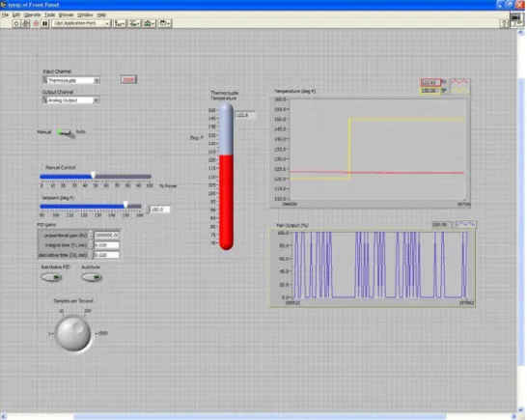Image resolution: width=527 pixels, height=420 pixels.
Task: Click the integral time stepper arrows
Action: click(91, 245)
